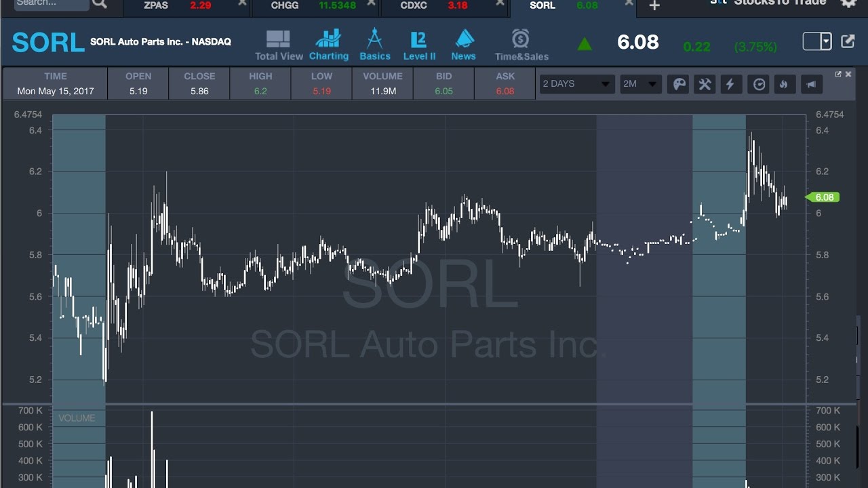Open chart color palette settings
Screen dimensions: 868x488
678,84
